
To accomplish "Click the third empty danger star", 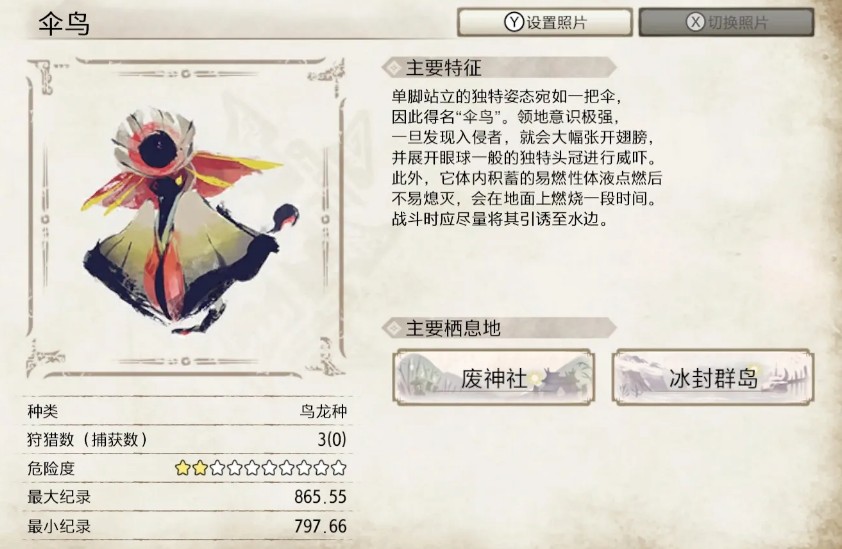I will click(252, 468).
